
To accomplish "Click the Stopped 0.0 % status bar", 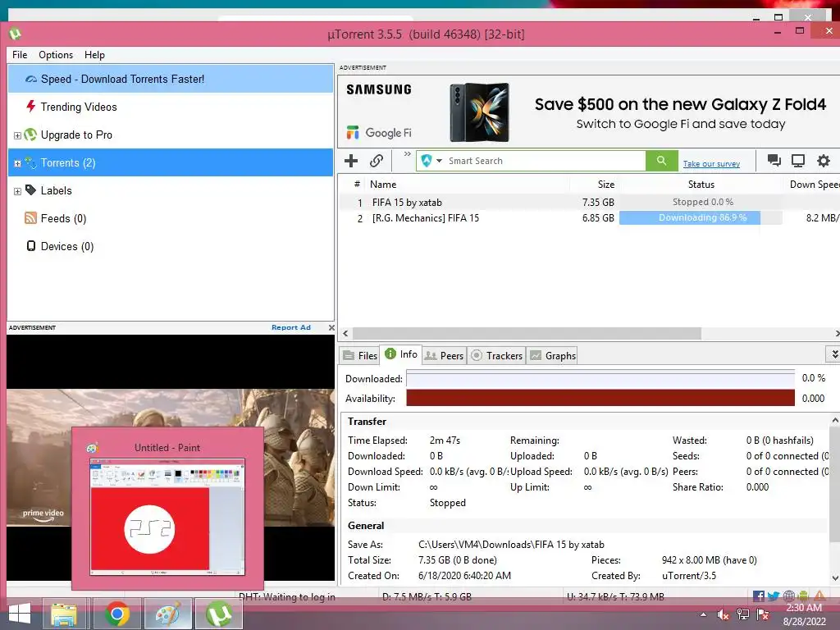I will [x=702, y=202].
